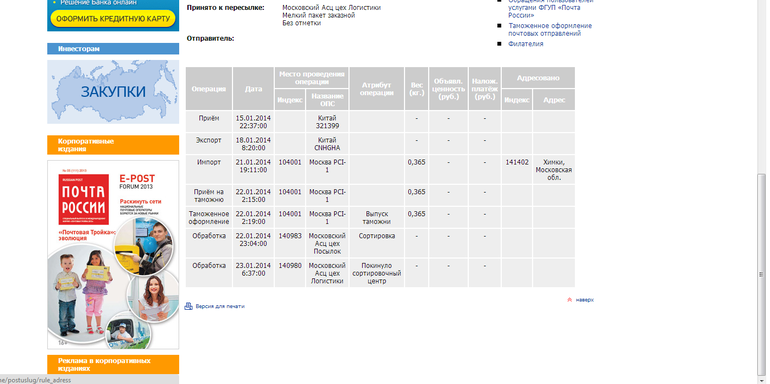770x384 pixels.
Task: Click the Выпуск таможни attribute cell
Action: click(x=377, y=218)
